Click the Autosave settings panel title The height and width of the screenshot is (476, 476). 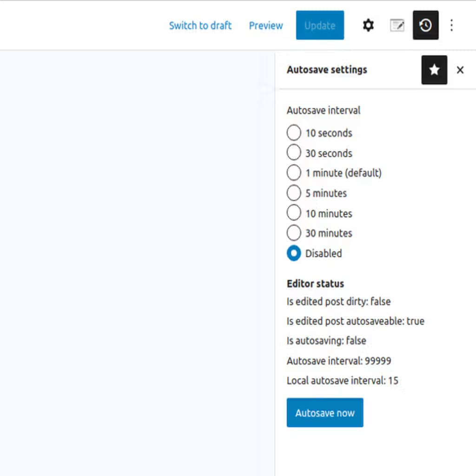tap(327, 70)
